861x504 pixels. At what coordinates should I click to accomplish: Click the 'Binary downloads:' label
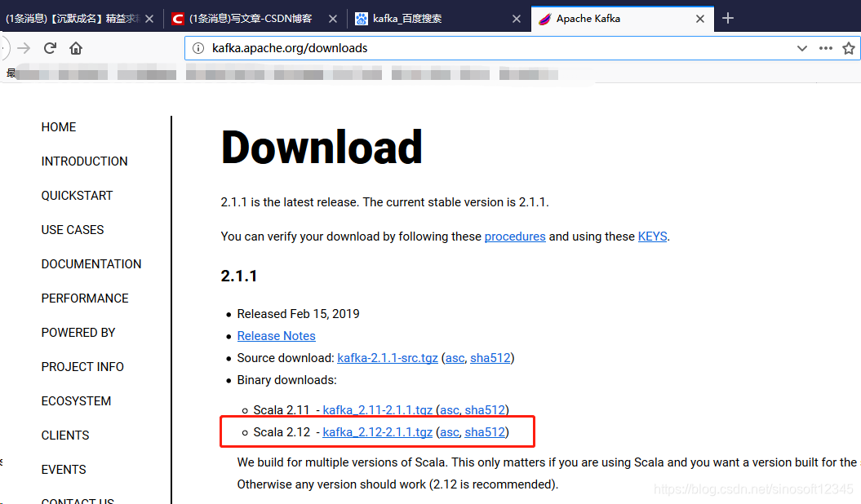point(286,380)
